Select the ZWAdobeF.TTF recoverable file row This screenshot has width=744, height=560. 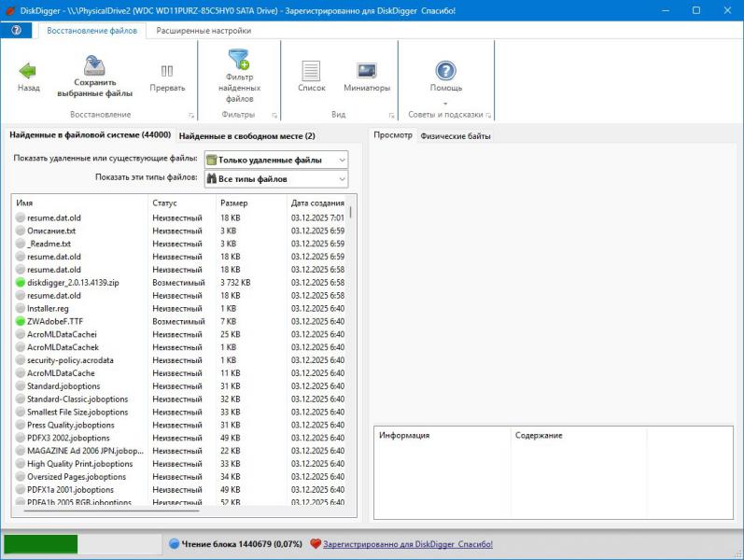pyautogui.click(x=55, y=321)
